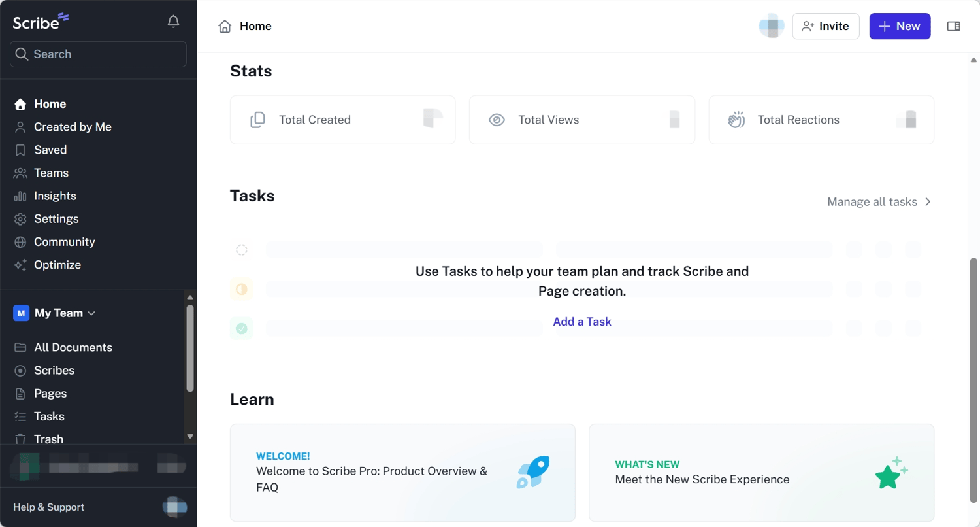Open Settings from the sidebar
The image size is (980, 527).
click(56, 218)
